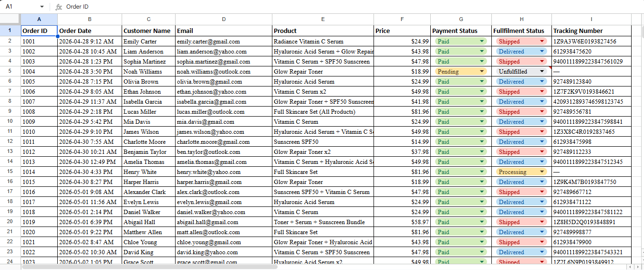Click the Benjamin Taylor name cell

[x=148, y=152]
